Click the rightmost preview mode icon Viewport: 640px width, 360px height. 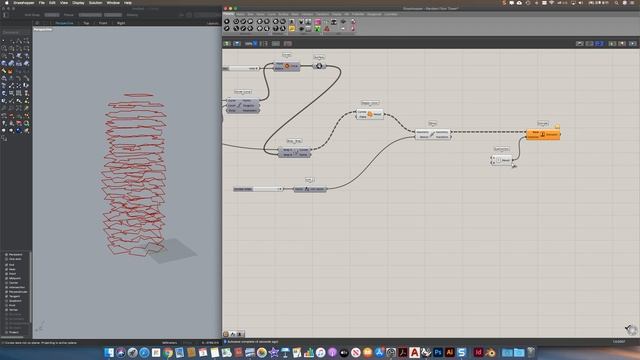click(633, 43)
